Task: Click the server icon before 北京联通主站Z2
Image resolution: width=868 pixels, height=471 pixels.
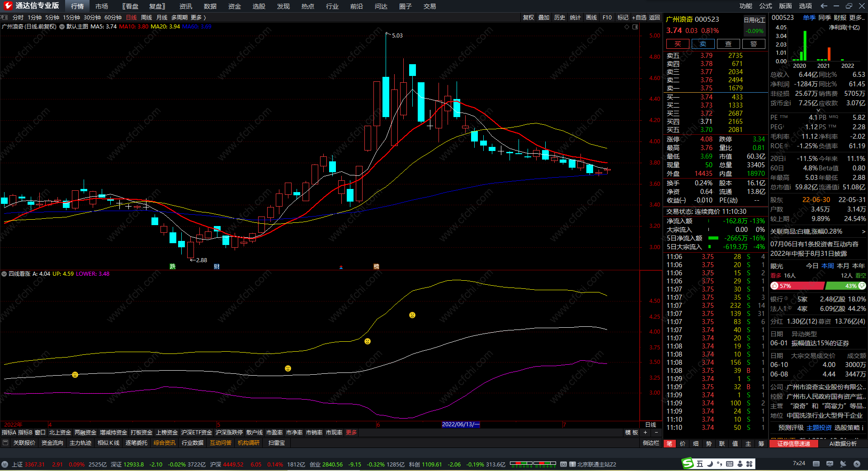Action: pos(572,464)
